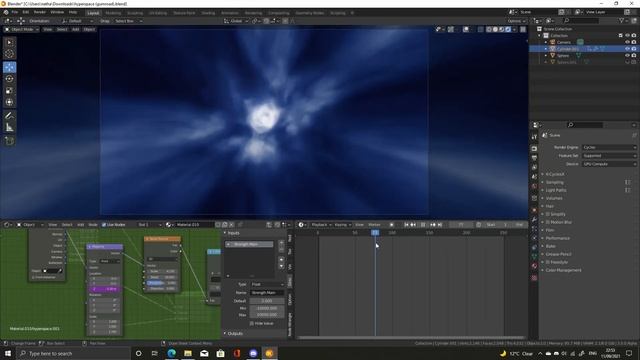Open the Output properties tab icon
This screenshot has height=360, width=640.
tap(534, 158)
